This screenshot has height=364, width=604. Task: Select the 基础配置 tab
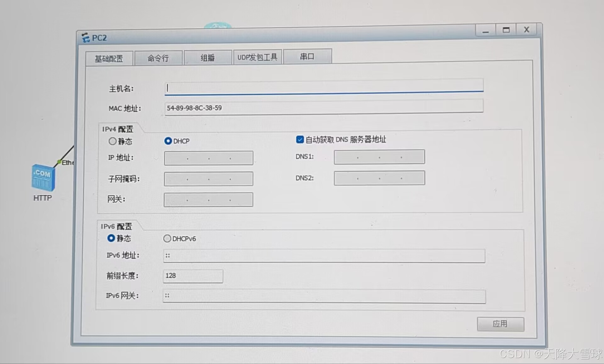coord(109,59)
